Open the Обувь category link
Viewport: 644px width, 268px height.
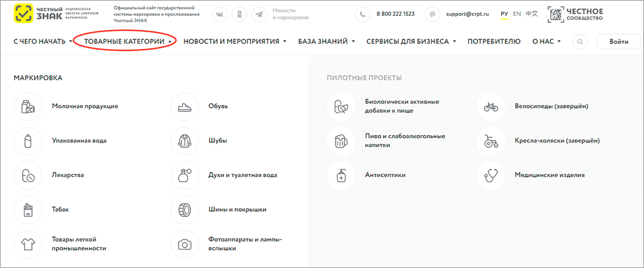coord(218,106)
